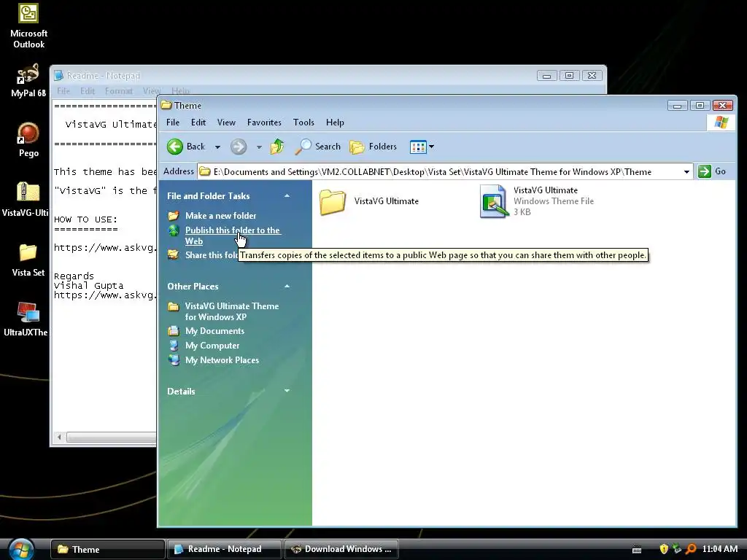Click the network connection tray icon
Screen dimensions: 747x560
pyautogui.click(x=676, y=549)
